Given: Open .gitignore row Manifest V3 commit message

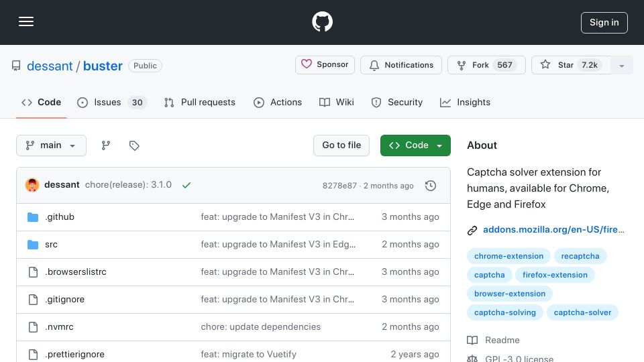Looking at the screenshot, I should (277, 299).
